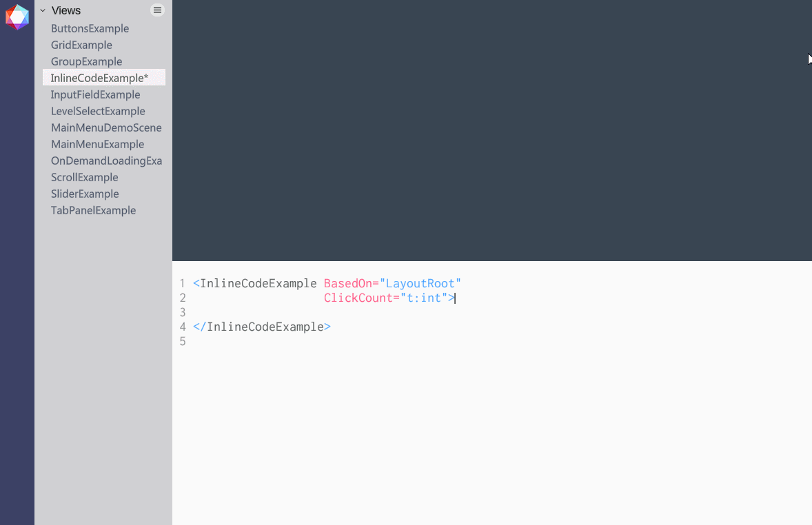This screenshot has height=525, width=812.
Task: Select the InlineCodeExample* view
Action: [104, 78]
